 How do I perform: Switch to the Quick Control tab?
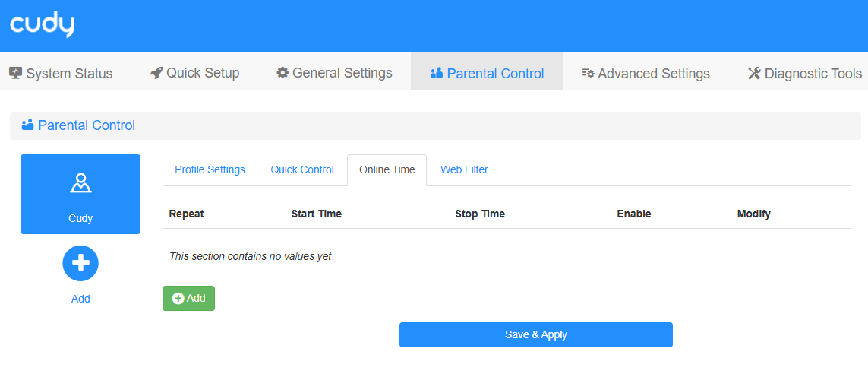302,169
